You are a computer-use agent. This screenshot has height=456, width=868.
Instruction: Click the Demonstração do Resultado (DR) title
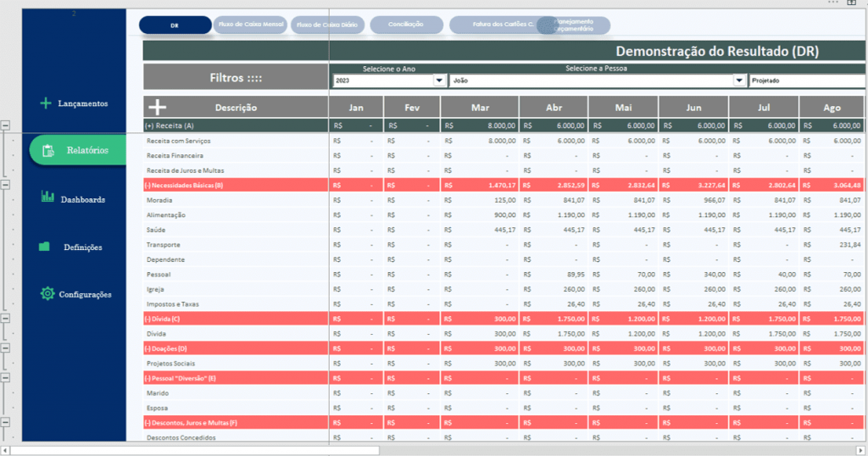pos(717,51)
